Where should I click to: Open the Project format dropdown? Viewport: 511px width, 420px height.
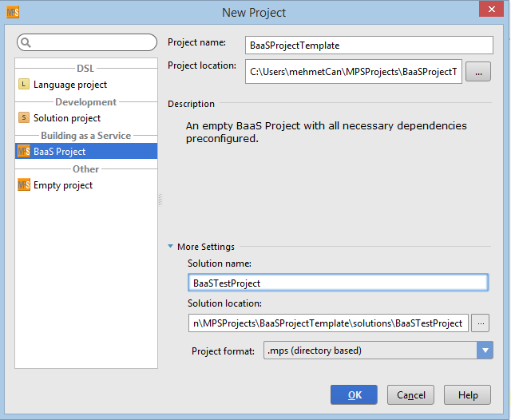(x=484, y=351)
